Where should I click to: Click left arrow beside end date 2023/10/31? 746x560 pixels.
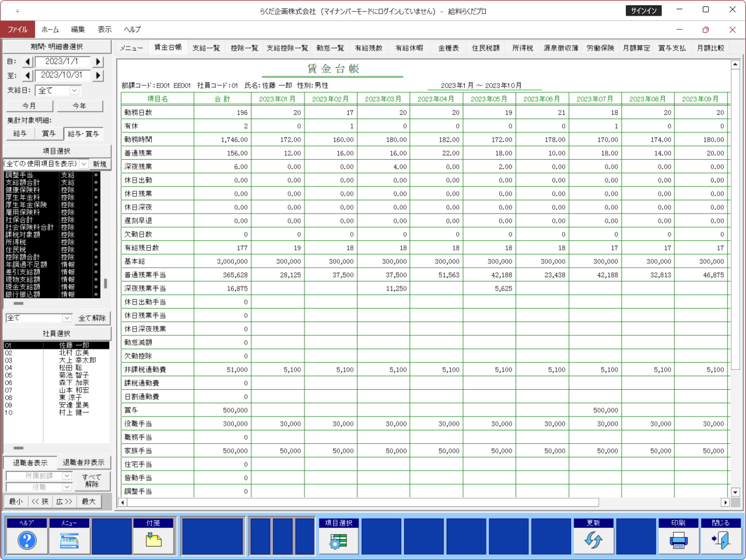27,75
